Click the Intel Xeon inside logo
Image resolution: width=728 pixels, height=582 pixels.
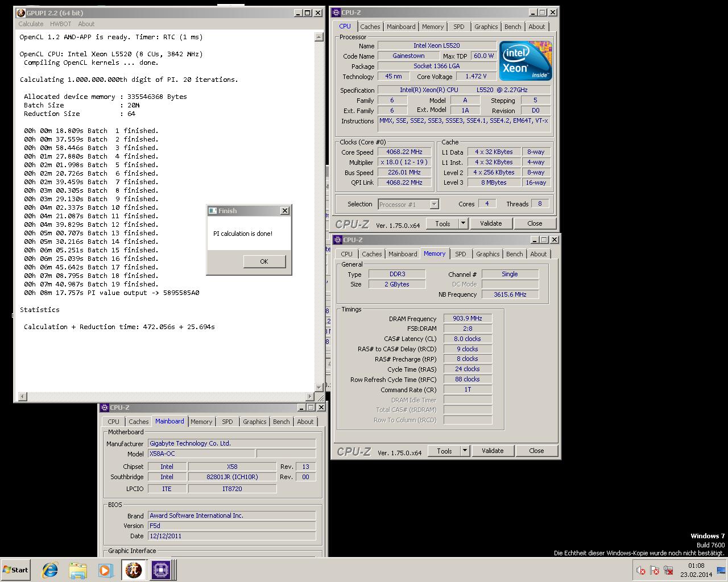click(x=525, y=61)
